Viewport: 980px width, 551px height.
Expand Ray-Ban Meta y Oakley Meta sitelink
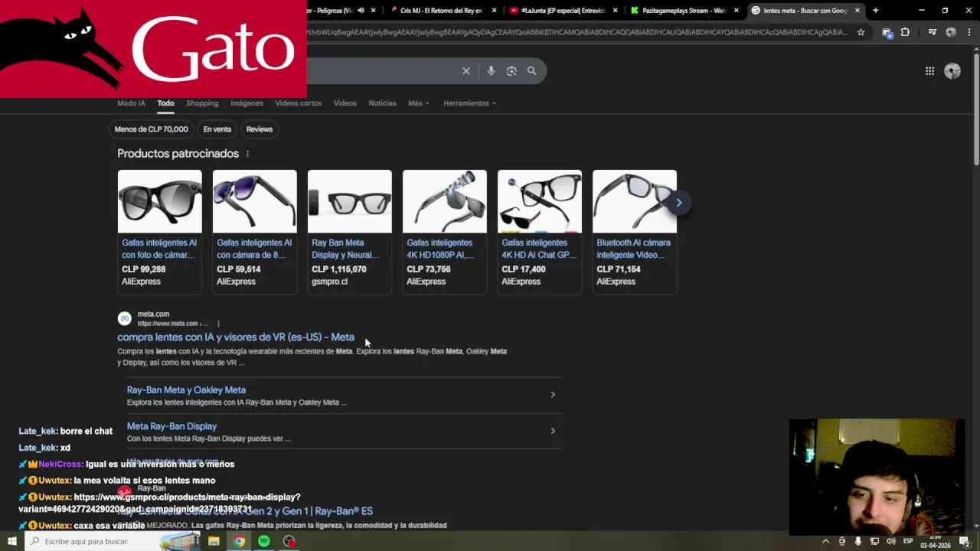553,395
